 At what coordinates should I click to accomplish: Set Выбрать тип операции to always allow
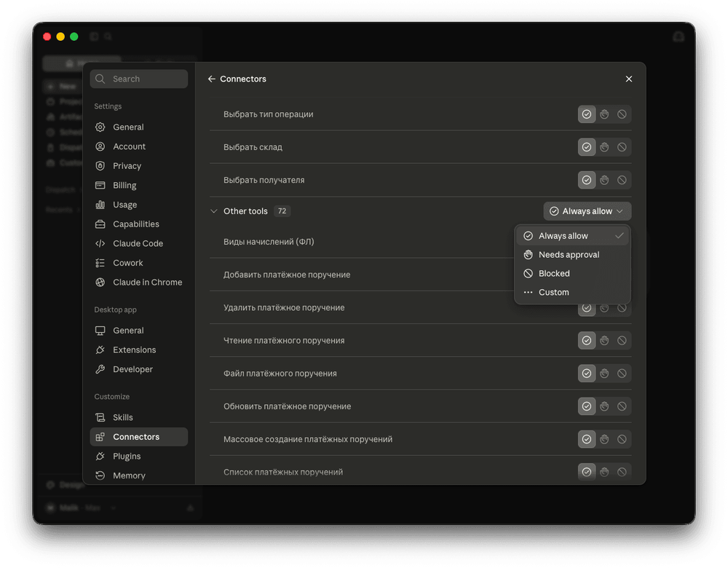point(587,114)
